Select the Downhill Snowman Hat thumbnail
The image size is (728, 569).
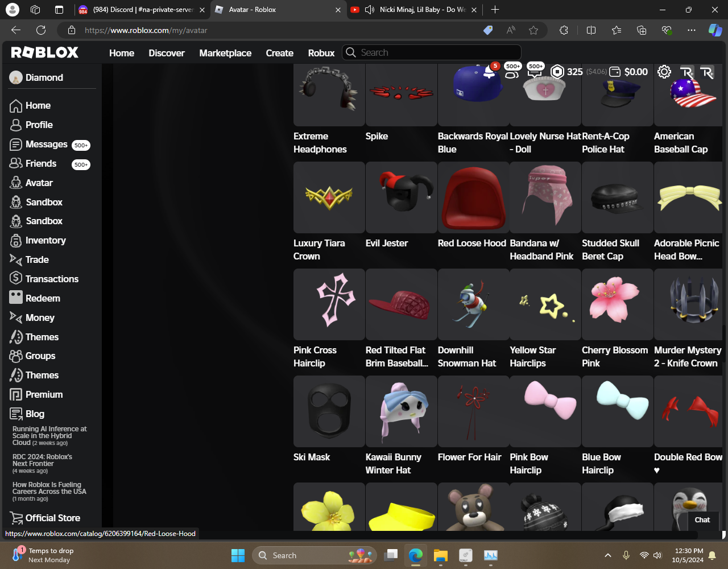tap(473, 304)
